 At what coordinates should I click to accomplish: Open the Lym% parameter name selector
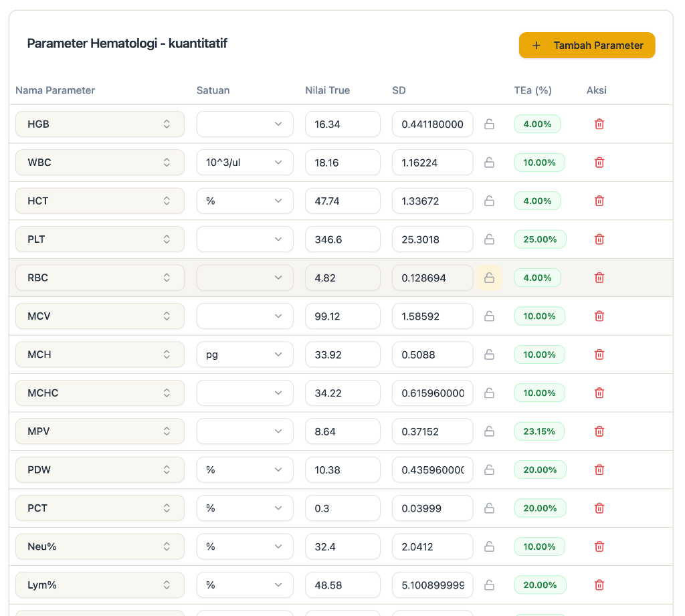[100, 585]
